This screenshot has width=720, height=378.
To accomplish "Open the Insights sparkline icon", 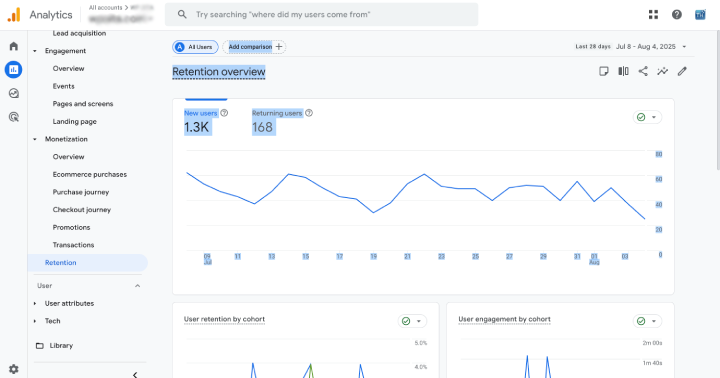I will tap(663, 71).
